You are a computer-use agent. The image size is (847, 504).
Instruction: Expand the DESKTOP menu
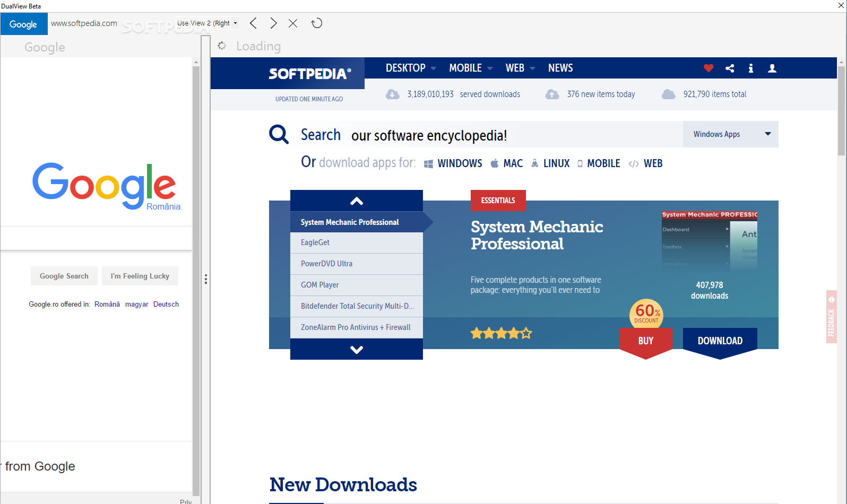(x=411, y=68)
